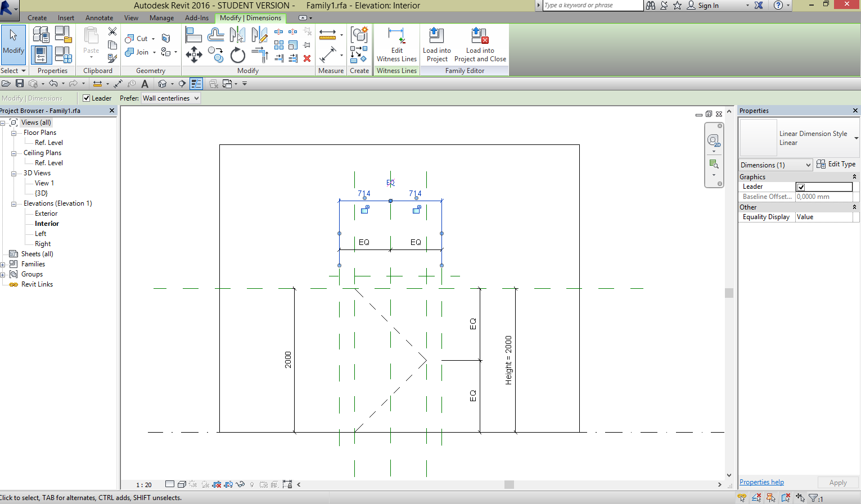The width and height of the screenshot is (861, 504).
Task: Select the Trim/Extend Corner tool
Action: 258,55
